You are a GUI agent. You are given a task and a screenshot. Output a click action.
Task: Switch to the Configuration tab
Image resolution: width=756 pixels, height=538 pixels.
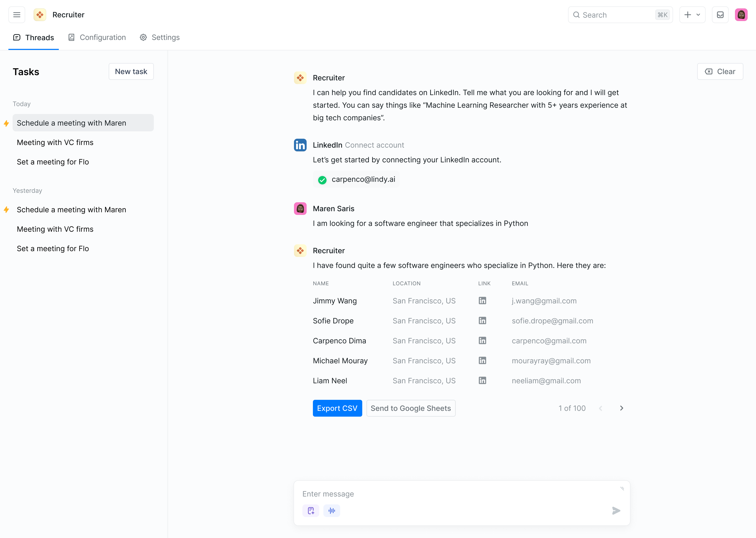pos(97,38)
